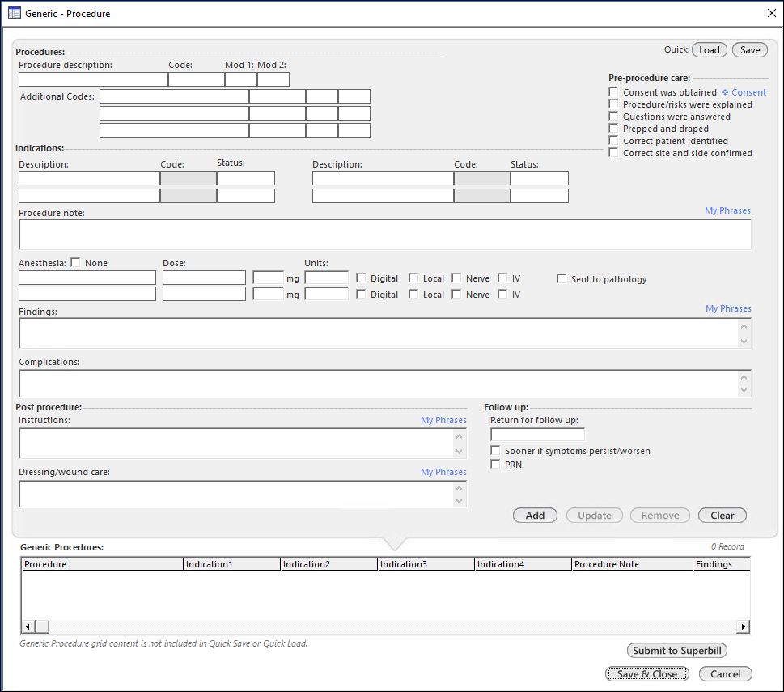This screenshot has width=784, height=692.
Task: Click the Consent link icon
Action: (725, 92)
